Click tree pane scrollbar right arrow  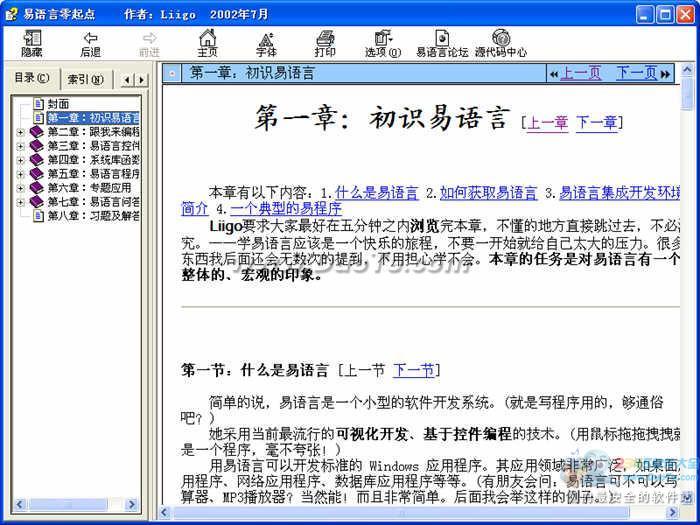(x=131, y=504)
